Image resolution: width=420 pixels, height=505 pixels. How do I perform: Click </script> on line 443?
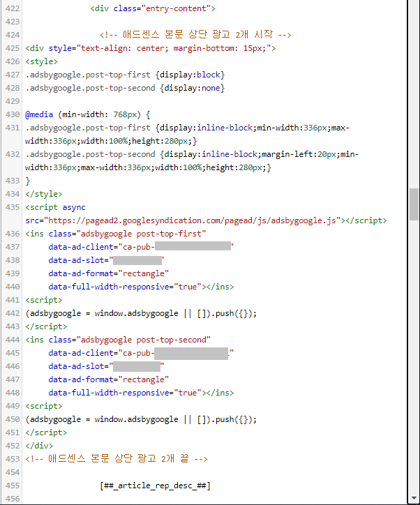[46, 326]
